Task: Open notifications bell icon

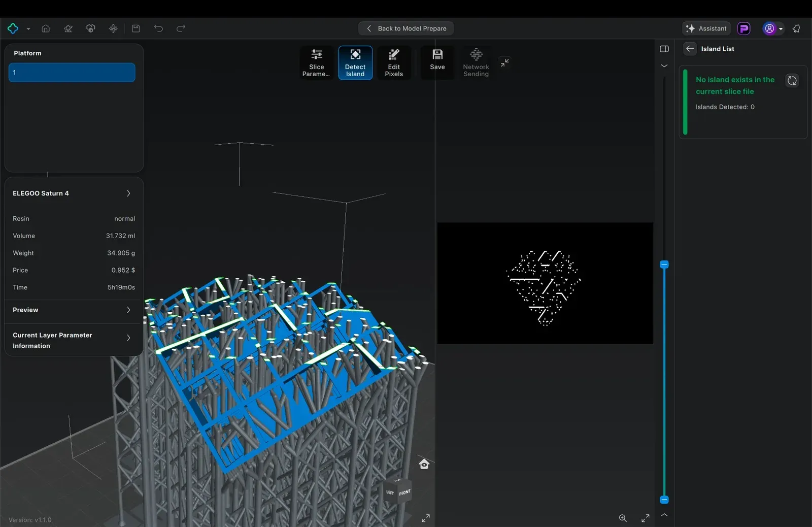Action: coord(796,28)
